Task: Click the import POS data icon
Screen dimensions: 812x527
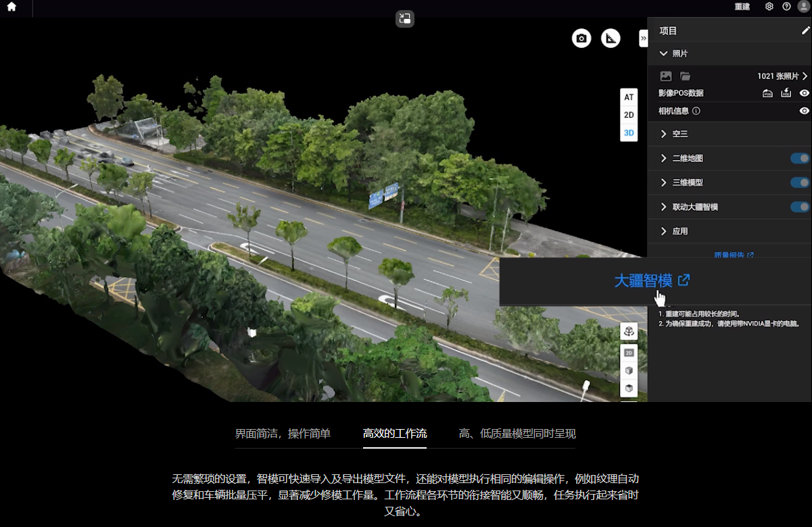Action: (x=786, y=93)
